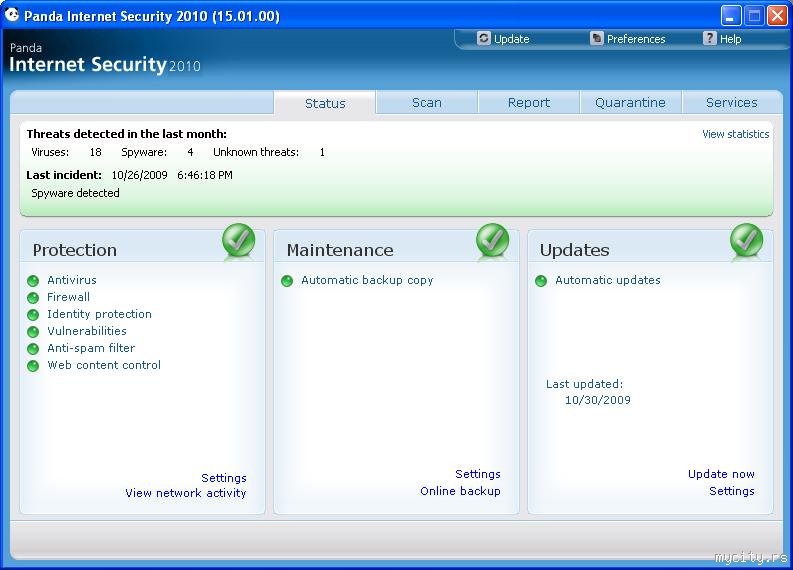Click the Panda logo icon in title bar
This screenshot has width=793, height=570.
(12, 15)
